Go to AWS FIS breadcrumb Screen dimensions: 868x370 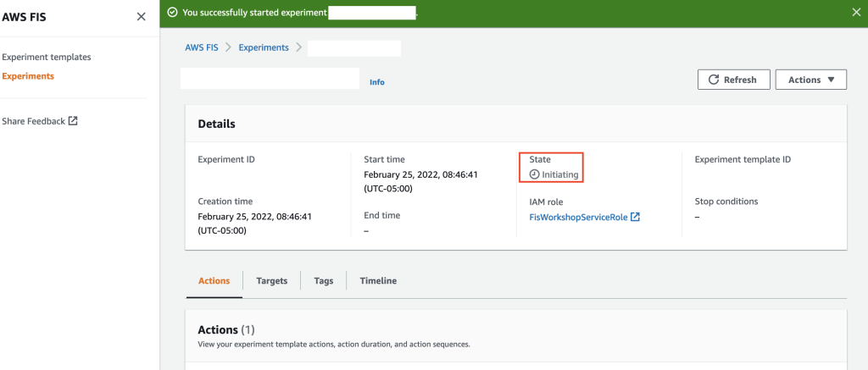click(202, 47)
